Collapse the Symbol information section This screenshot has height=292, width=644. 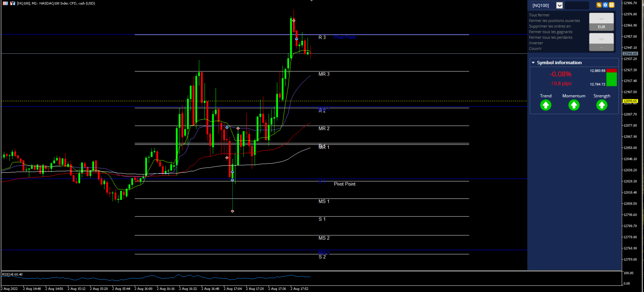pyautogui.click(x=533, y=63)
